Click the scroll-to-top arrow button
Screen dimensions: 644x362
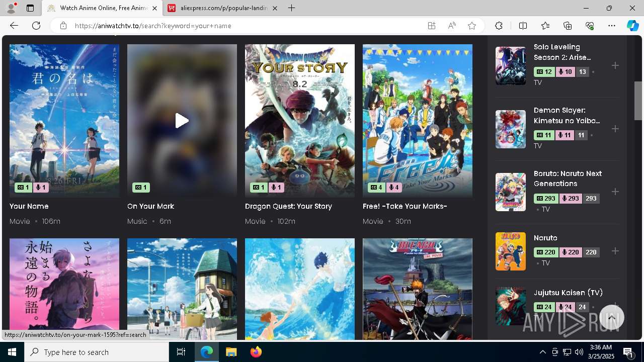(x=612, y=318)
